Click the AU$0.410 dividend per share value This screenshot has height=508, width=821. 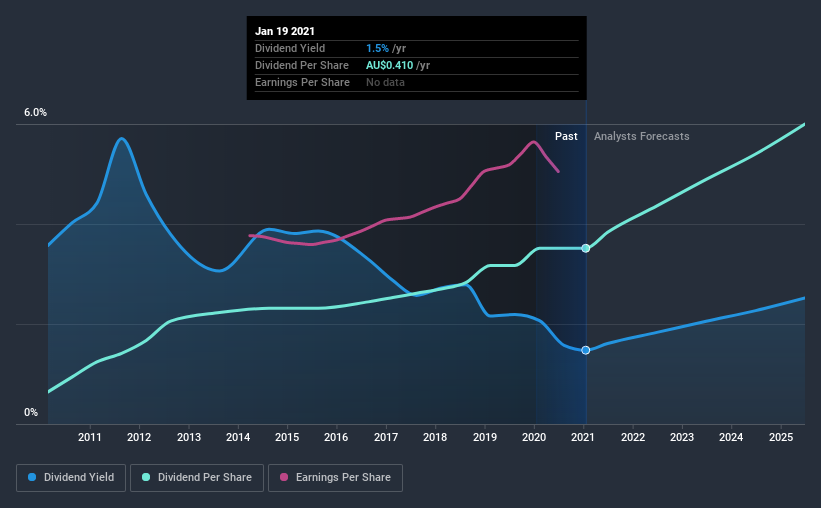coord(390,65)
